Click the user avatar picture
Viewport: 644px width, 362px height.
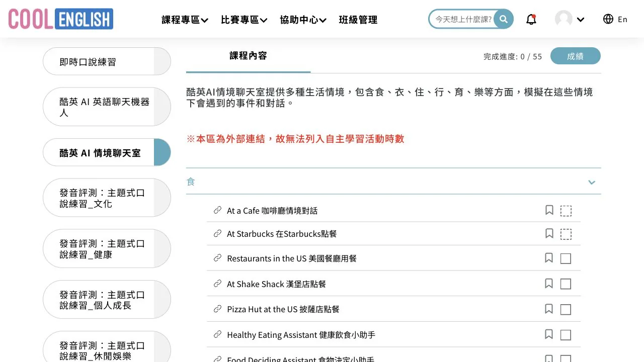(x=563, y=19)
